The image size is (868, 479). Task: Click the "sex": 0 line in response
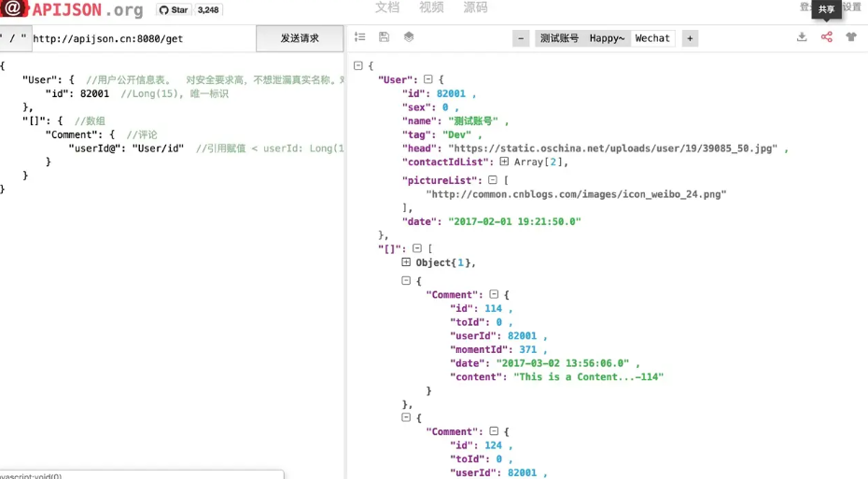[x=429, y=107]
